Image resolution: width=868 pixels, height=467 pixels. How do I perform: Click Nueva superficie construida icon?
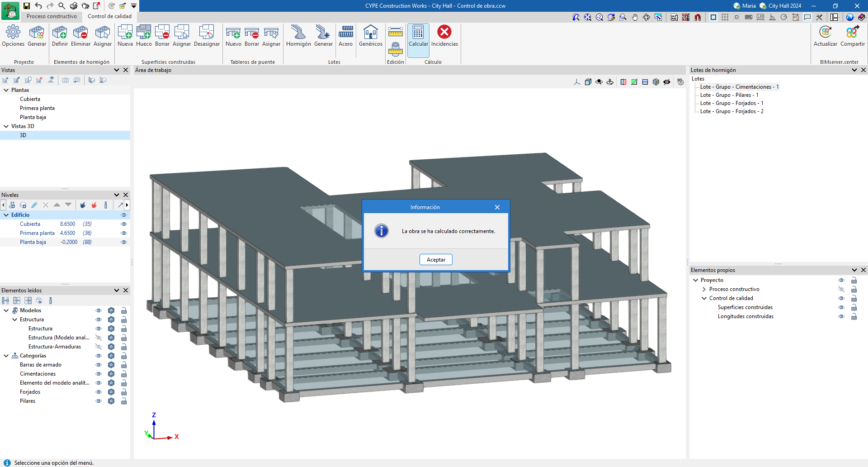point(125,33)
